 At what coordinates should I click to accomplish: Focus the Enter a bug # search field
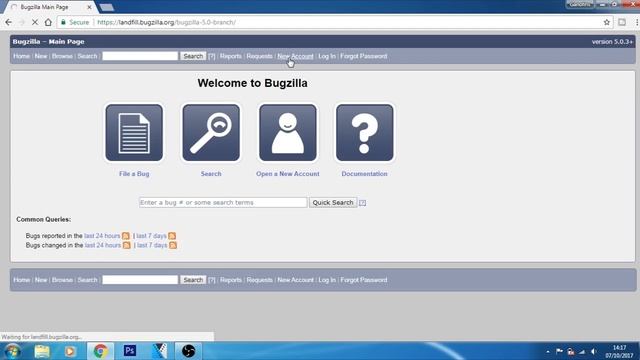(x=223, y=202)
